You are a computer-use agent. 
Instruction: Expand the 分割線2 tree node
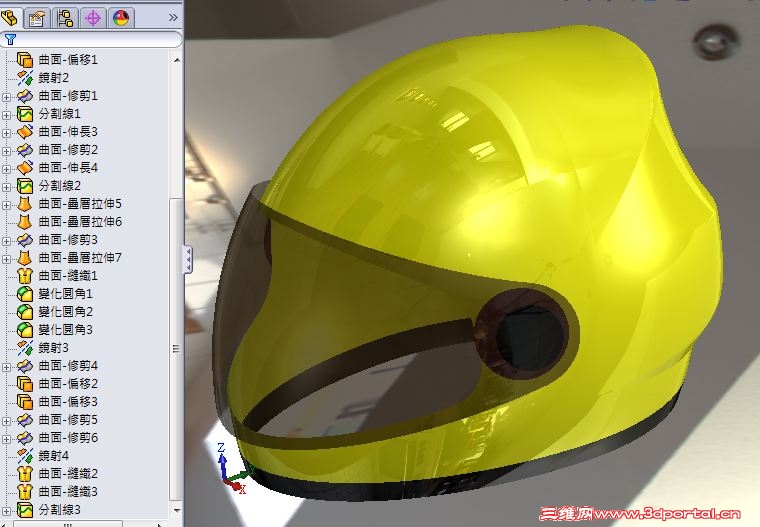pyautogui.click(x=6, y=187)
